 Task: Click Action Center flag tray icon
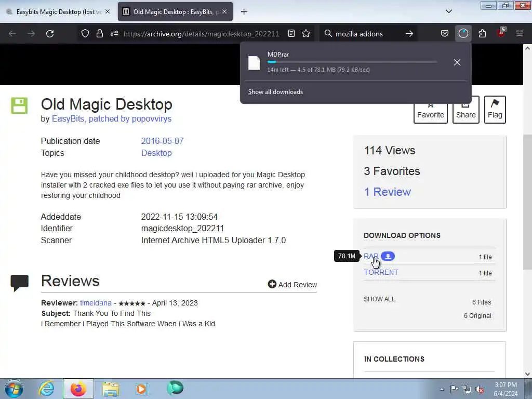pyautogui.click(x=454, y=389)
